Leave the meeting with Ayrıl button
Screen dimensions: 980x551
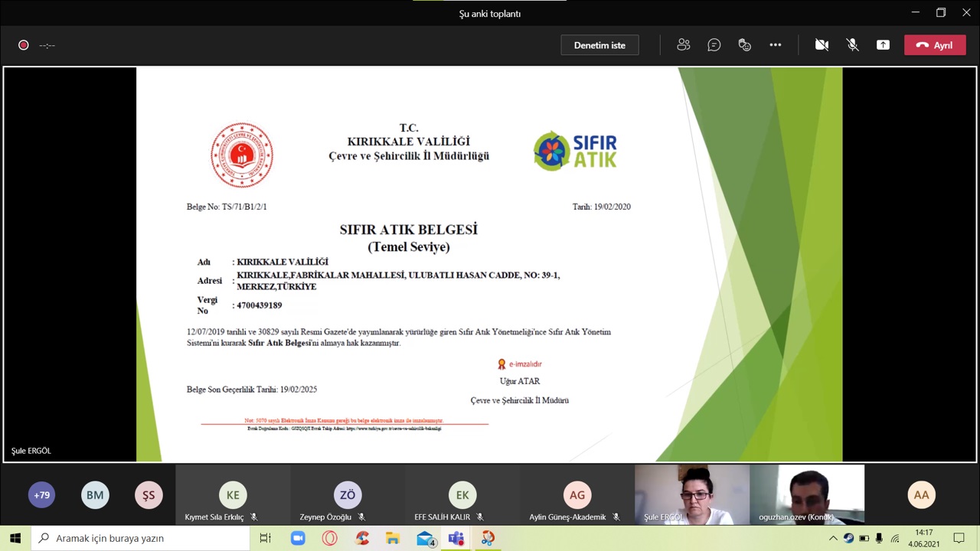(x=935, y=45)
